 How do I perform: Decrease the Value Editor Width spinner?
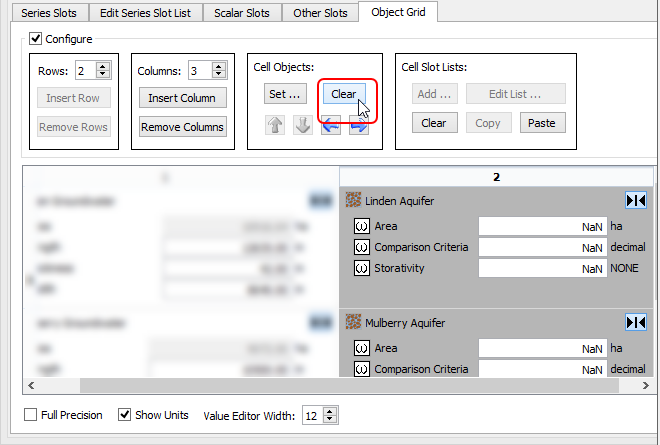click(331, 419)
